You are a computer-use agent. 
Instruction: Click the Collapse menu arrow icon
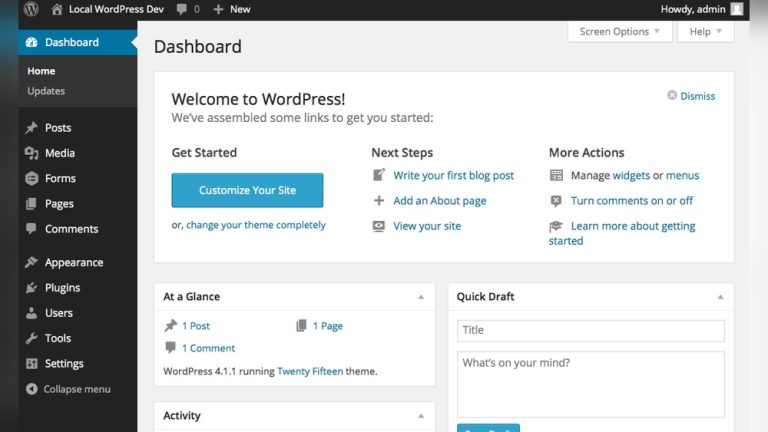[x=31, y=389]
